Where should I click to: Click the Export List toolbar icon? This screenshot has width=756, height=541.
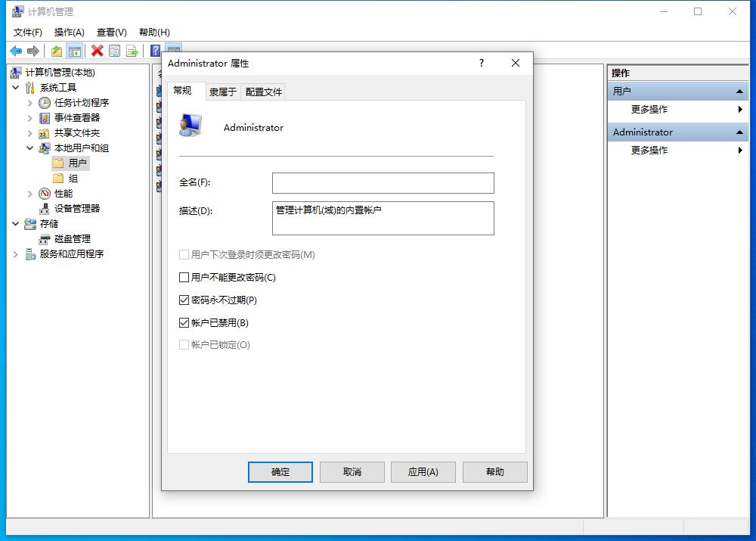(x=132, y=51)
